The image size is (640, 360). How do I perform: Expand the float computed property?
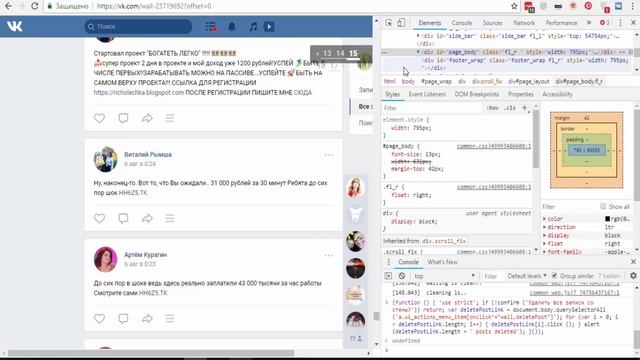(x=544, y=244)
